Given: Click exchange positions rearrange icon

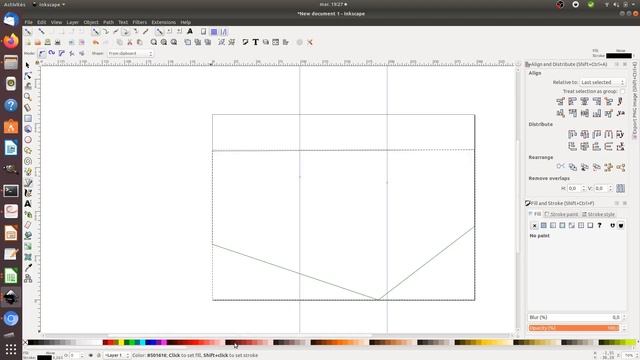Looking at the screenshot, I should (x=573, y=167).
